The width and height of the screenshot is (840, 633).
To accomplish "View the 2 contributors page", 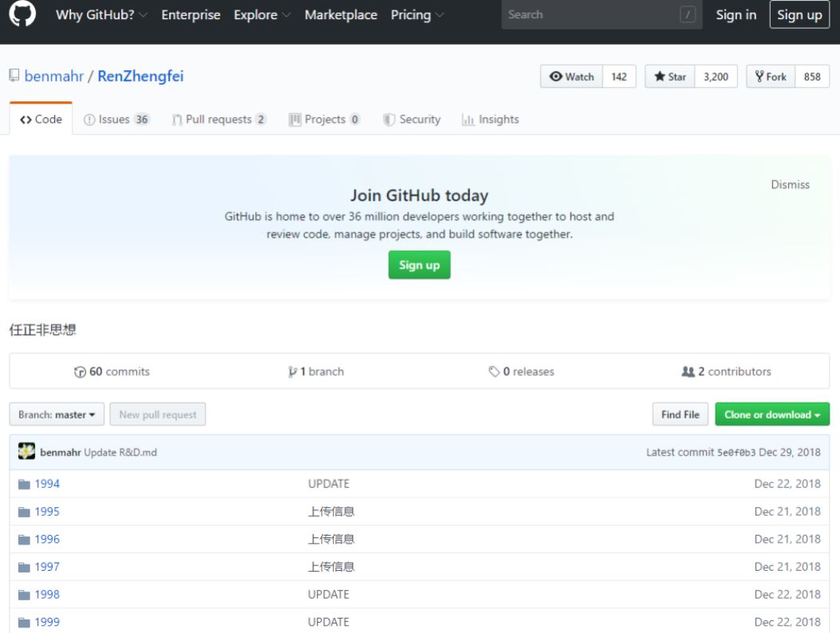I will tap(726, 372).
